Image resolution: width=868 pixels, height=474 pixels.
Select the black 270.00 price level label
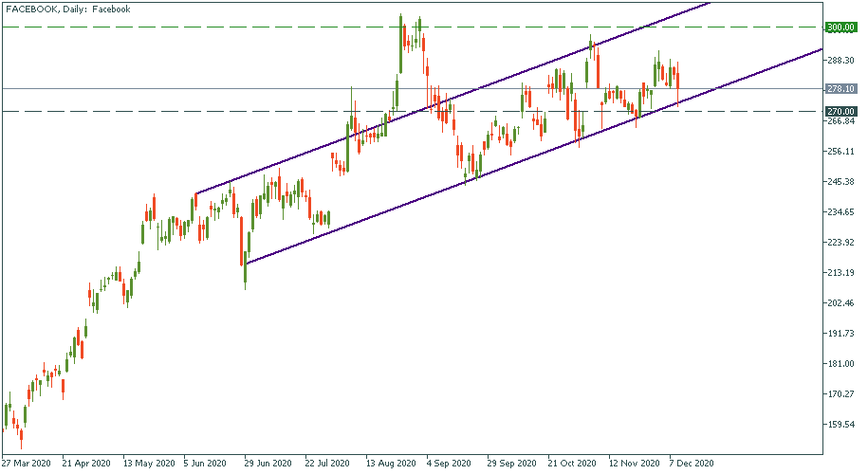pyautogui.click(x=841, y=111)
